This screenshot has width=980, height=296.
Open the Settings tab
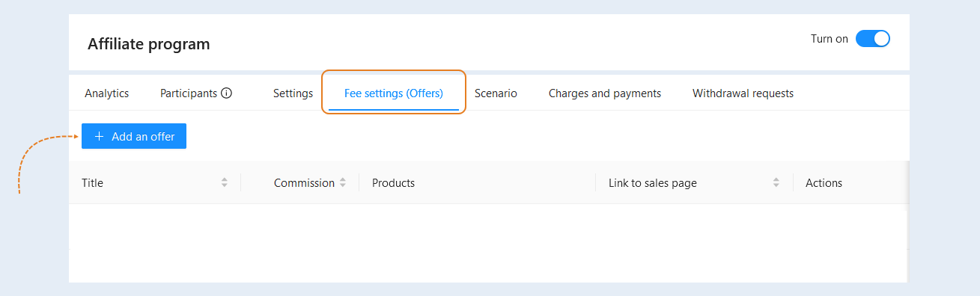[x=293, y=93]
